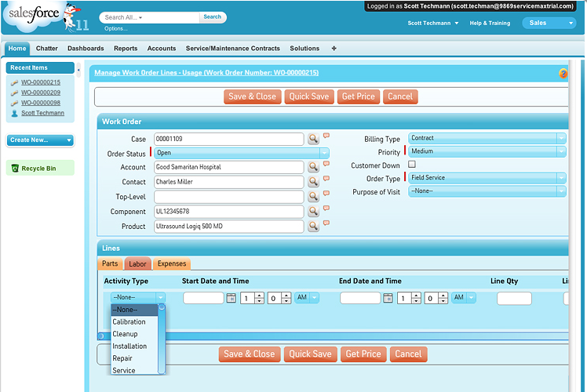The width and height of the screenshot is (587, 392).
Task: Open the Chatter tab
Action: [47, 49]
